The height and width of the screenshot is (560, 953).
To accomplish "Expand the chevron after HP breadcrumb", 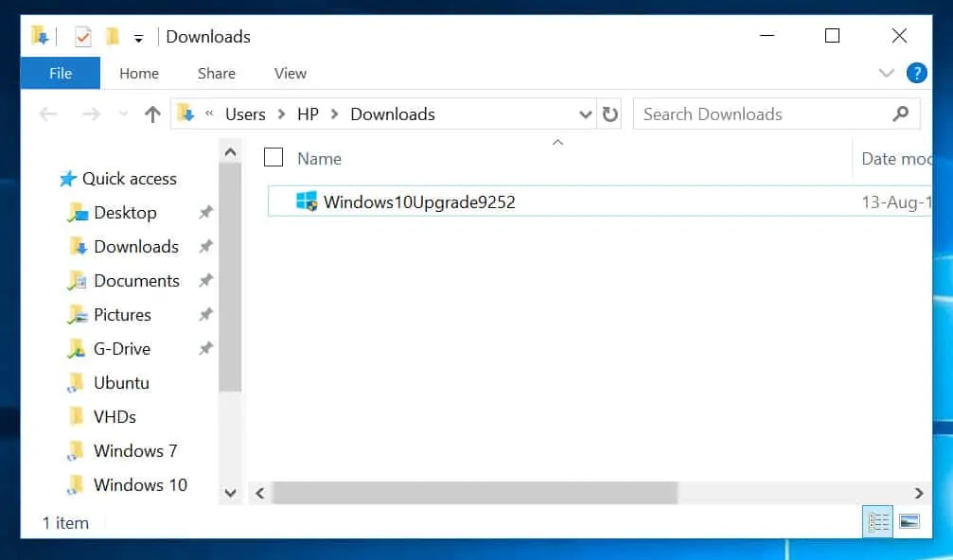I will tap(334, 114).
